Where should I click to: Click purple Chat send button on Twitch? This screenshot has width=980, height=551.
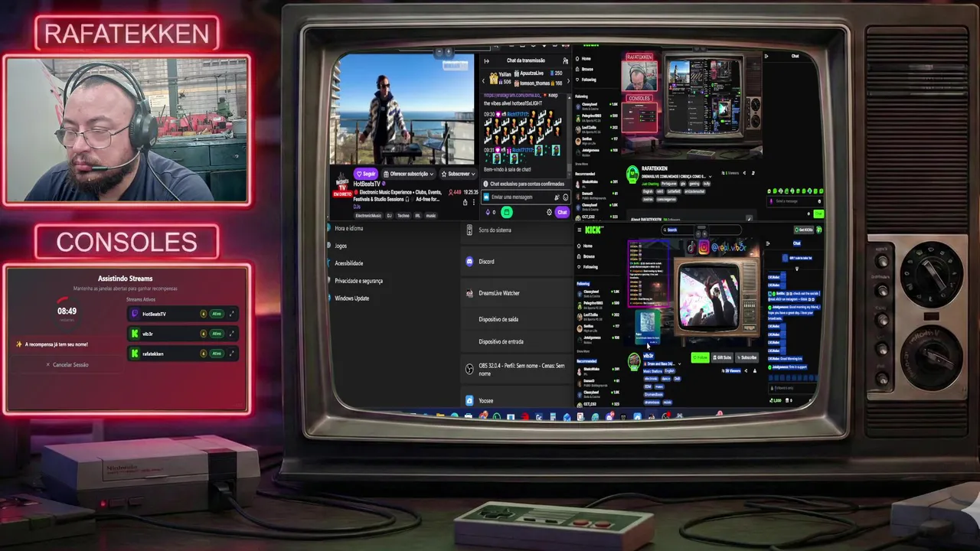(562, 212)
